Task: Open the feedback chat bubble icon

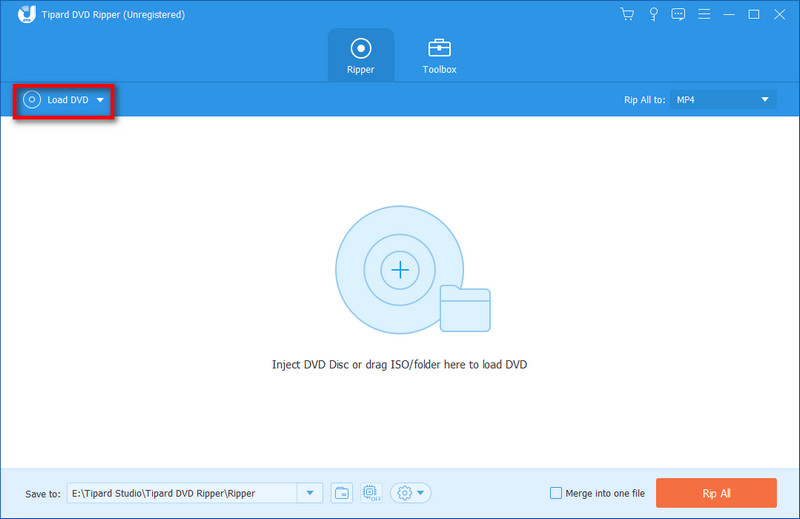Action: tap(678, 14)
